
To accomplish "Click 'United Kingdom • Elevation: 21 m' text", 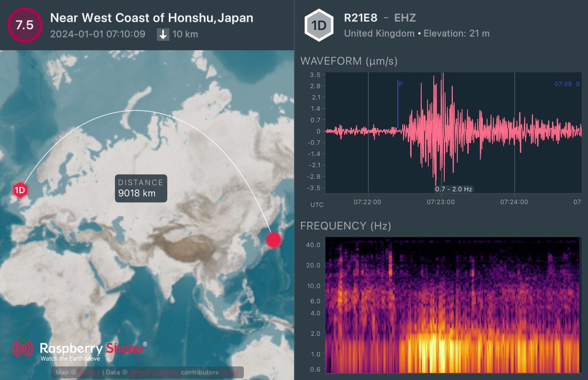I will coord(416,34).
